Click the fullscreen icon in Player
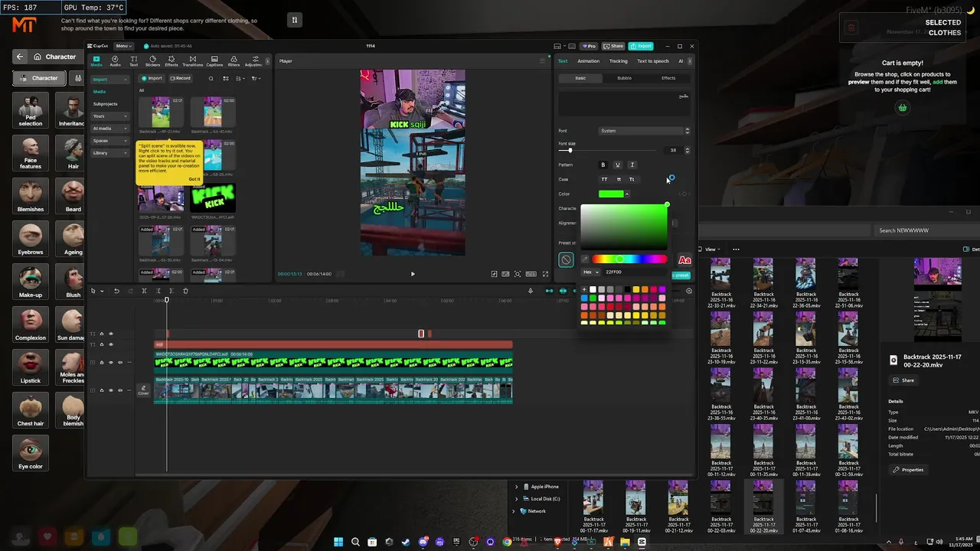980x551 pixels. (x=545, y=274)
